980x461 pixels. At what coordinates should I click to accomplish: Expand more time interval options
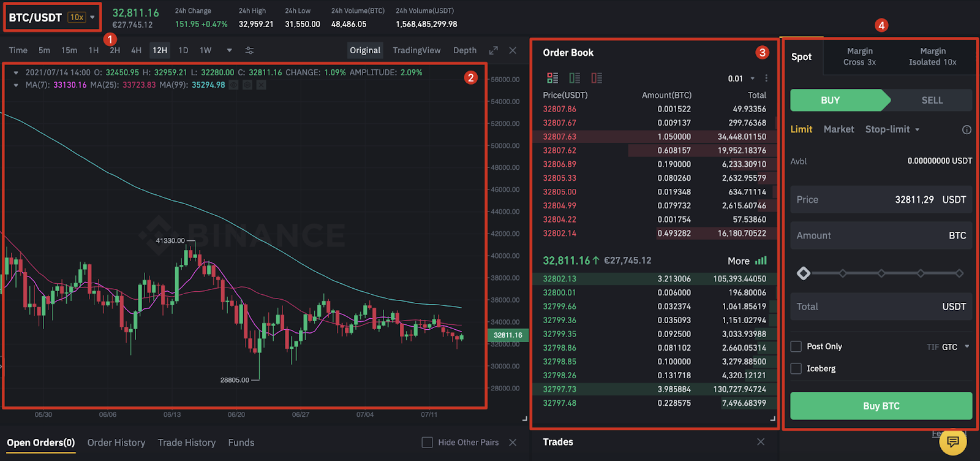click(x=230, y=50)
